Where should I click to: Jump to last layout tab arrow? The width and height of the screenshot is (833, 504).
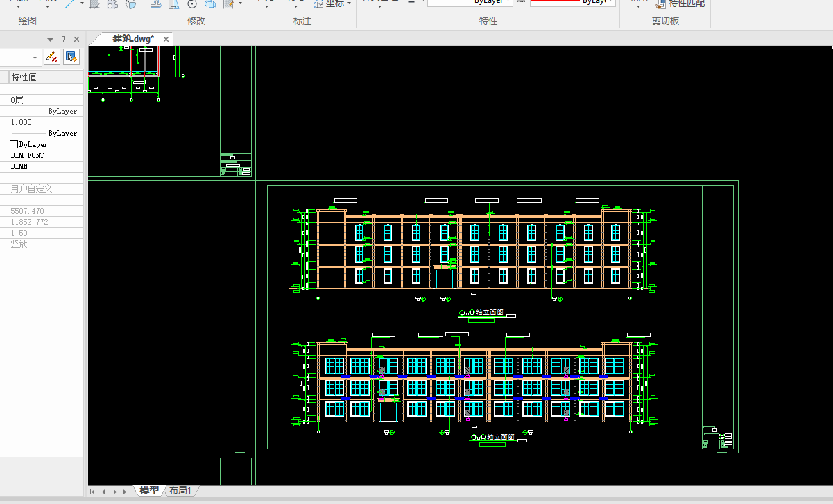click(x=126, y=492)
